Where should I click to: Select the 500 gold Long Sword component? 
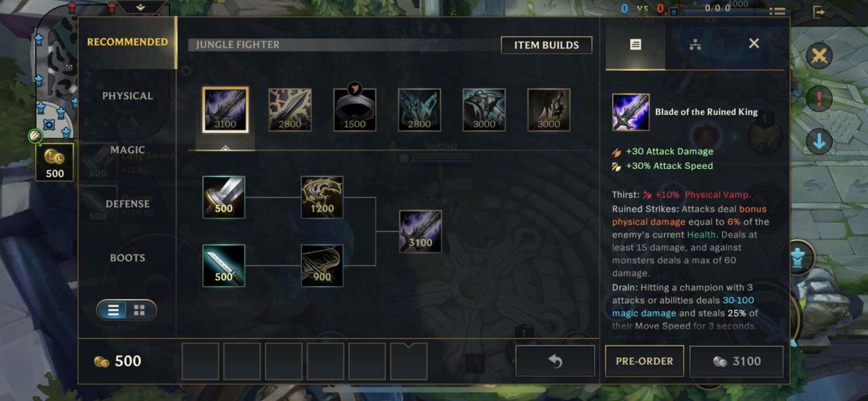tap(224, 197)
